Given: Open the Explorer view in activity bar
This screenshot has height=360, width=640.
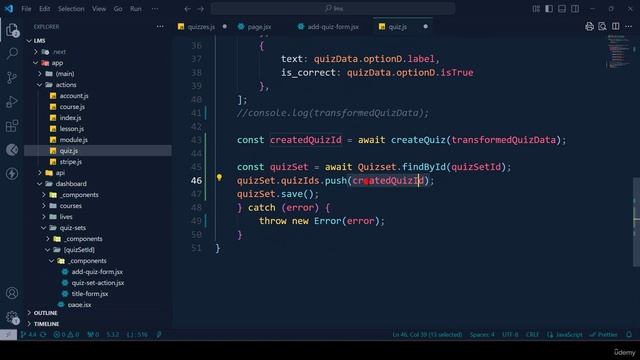Looking at the screenshot, I should pos(12,30).
